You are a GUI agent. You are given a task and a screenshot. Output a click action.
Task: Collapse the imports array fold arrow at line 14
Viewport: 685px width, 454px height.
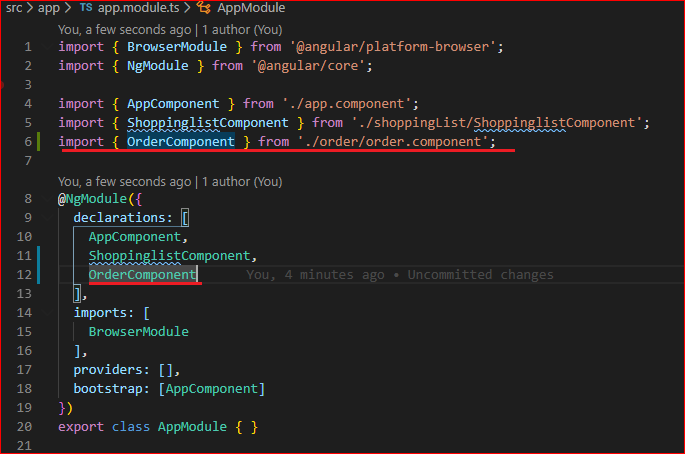47,312
